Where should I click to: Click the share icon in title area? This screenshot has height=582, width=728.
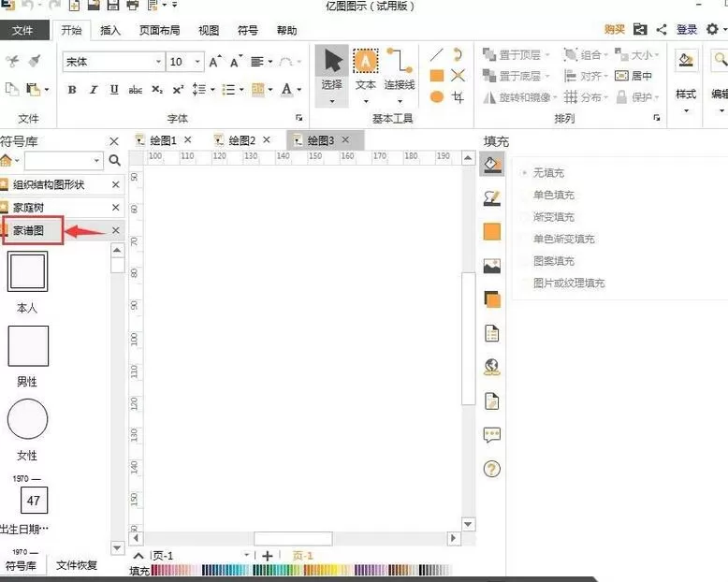coord(662,30)
